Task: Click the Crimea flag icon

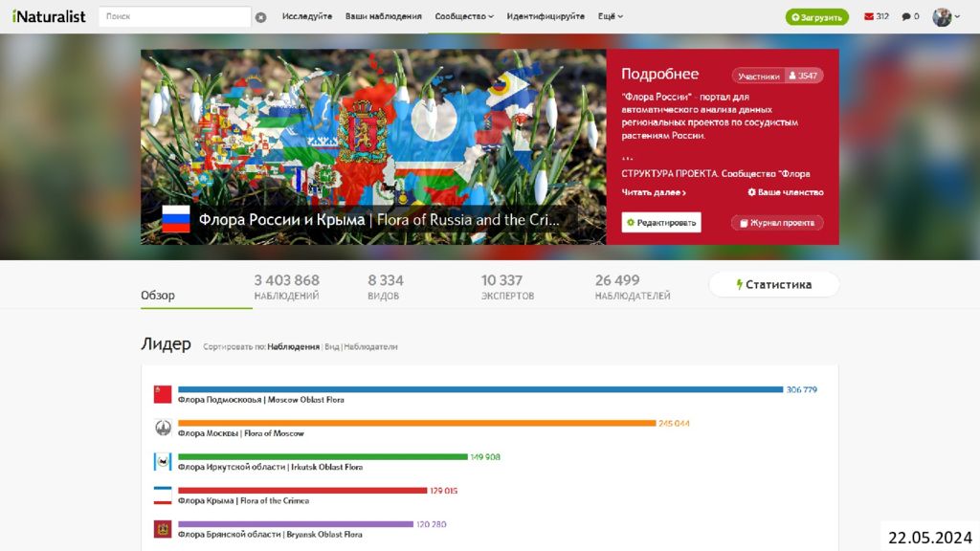Action: pyautogui.click(x=163, y=496)
